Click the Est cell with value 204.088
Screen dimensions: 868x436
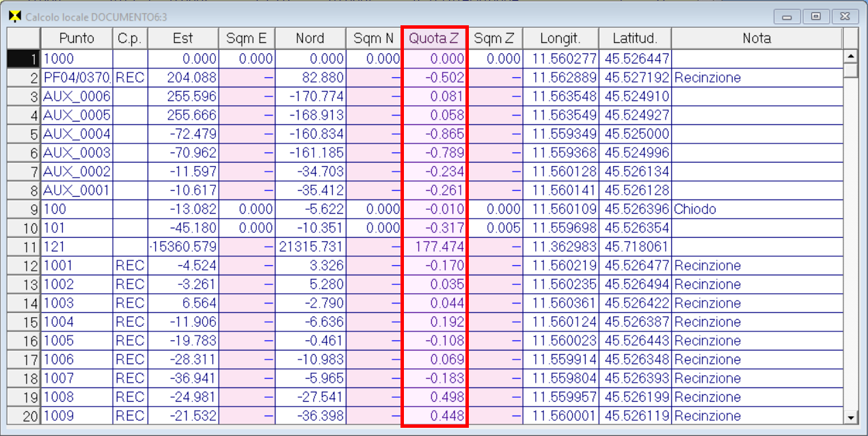tap(182, 78)
